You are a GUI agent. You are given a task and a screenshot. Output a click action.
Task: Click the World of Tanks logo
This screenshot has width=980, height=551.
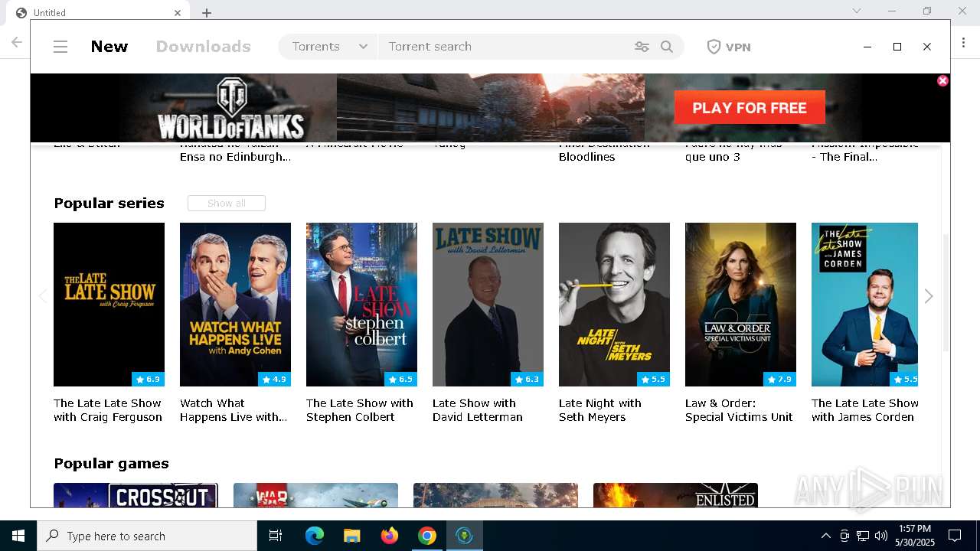pos(230,108)
